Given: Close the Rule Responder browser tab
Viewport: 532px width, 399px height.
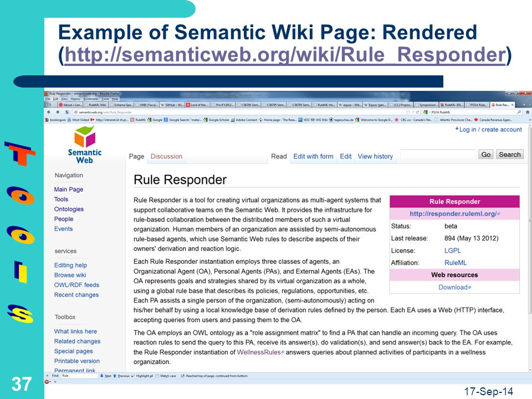Looking at the screenshot, I should [x=512, y=105].
